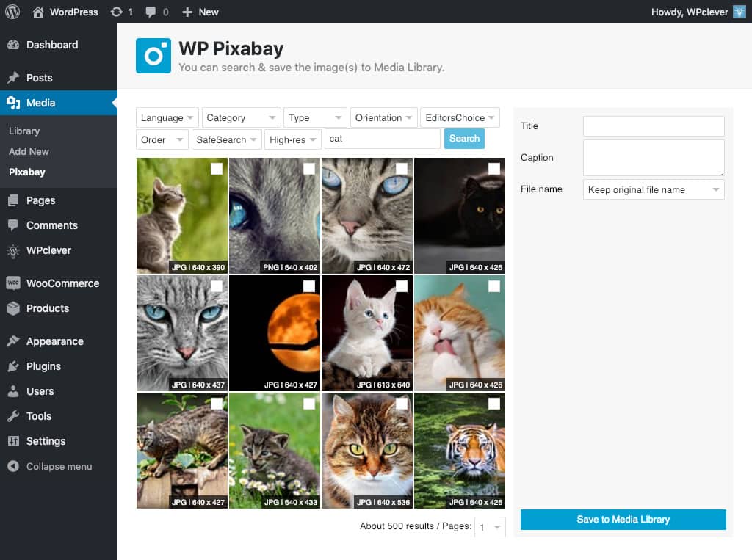Open the SafeSearch dropdown
Viewport: 752px width, 560px height.
click(226, 139)
